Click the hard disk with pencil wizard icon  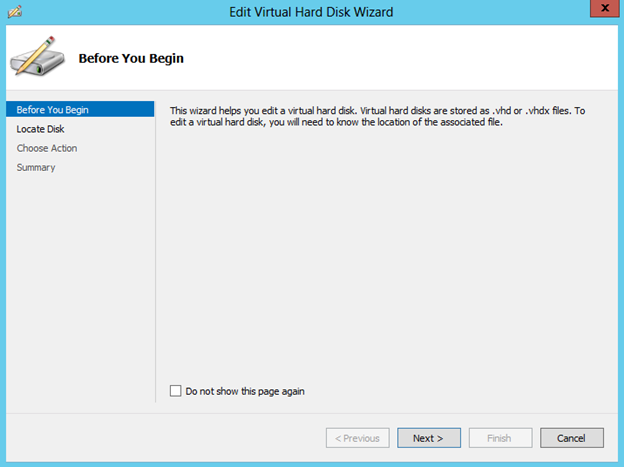(x=37, y=57)
